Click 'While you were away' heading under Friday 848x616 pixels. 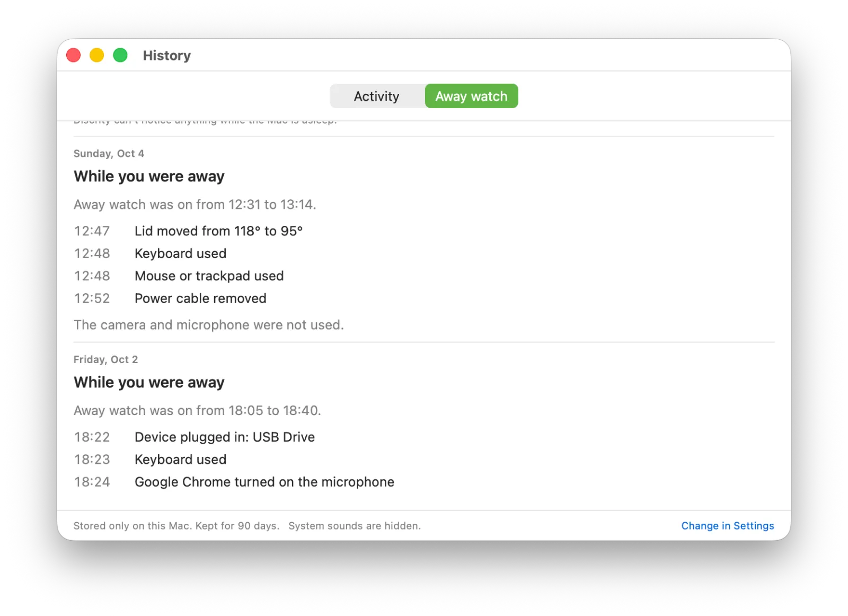click(149, 382)
